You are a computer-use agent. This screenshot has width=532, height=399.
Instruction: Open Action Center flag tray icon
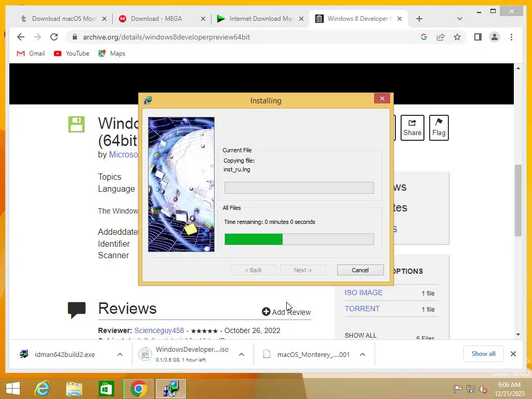tap(458, 389)
